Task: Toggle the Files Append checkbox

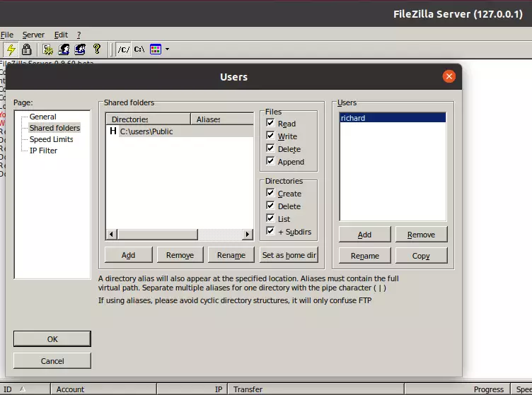Action: point(270,161)
